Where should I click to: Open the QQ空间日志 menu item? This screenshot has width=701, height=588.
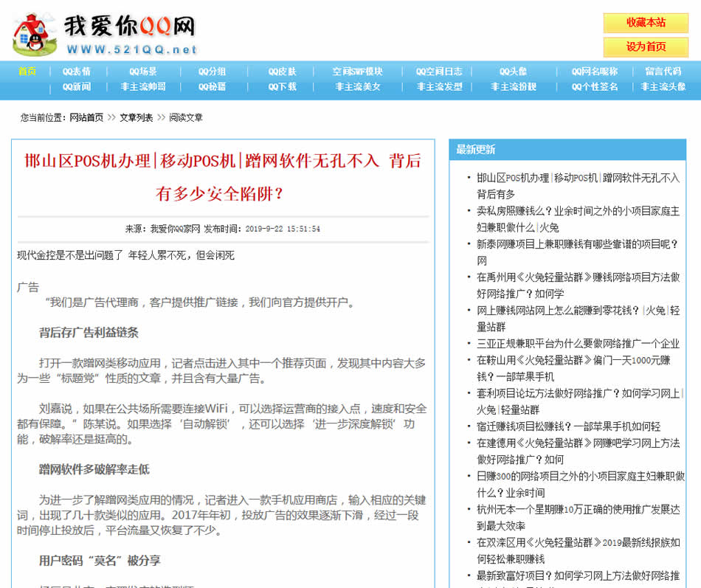(x=438, y=72)
